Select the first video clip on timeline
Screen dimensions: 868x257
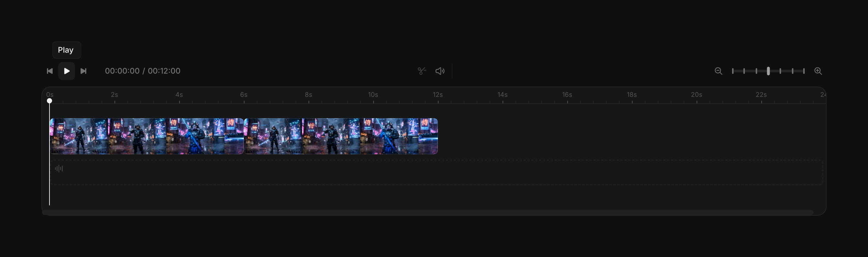coord(146,136)
